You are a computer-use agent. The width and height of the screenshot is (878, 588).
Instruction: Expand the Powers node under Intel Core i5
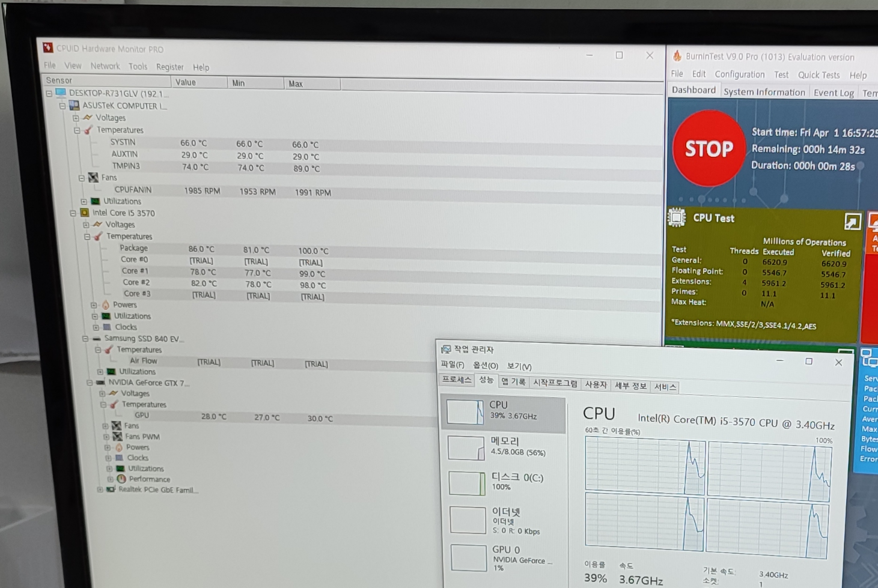click(94, 305)
